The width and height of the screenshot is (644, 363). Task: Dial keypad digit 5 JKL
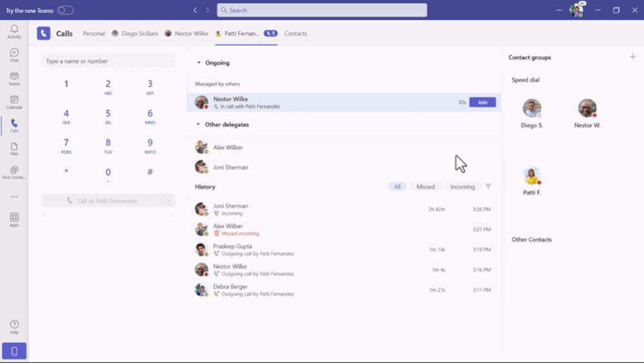click(108, 116)
